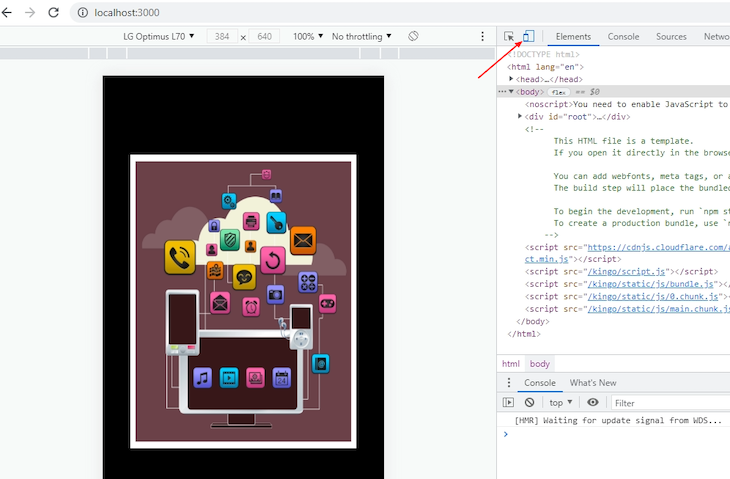The width and height of the screenshot is (730, 479).
Task: Open the LG Optimus L70 device dropdown
Action: (x=158, y=36)
